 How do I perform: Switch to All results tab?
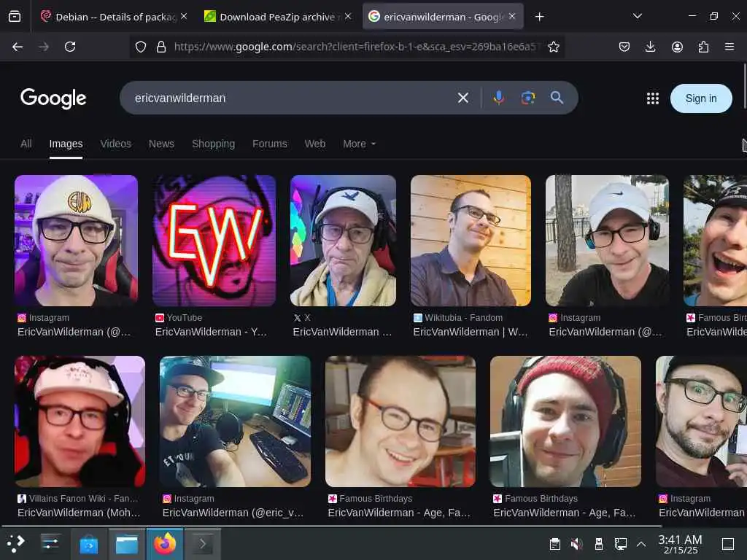[26, 144]
